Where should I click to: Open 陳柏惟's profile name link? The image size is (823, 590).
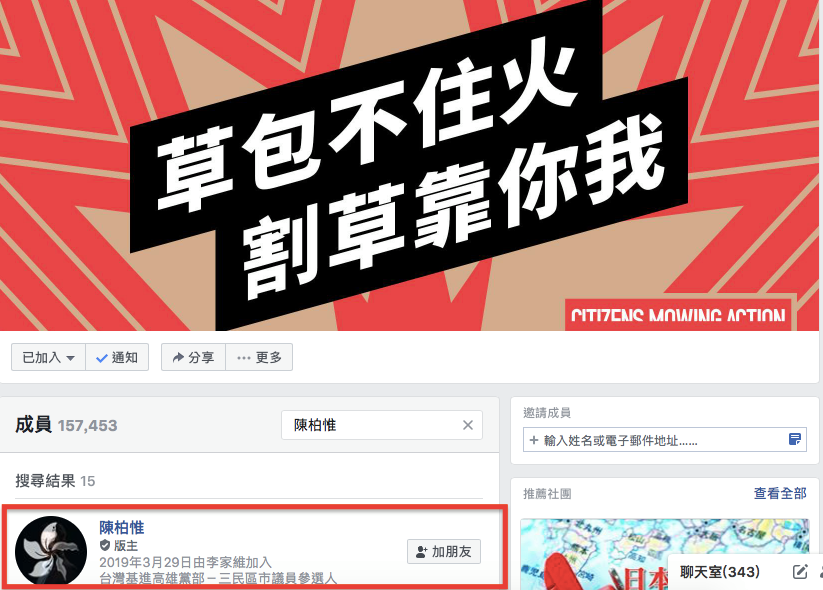click(121, 528)
